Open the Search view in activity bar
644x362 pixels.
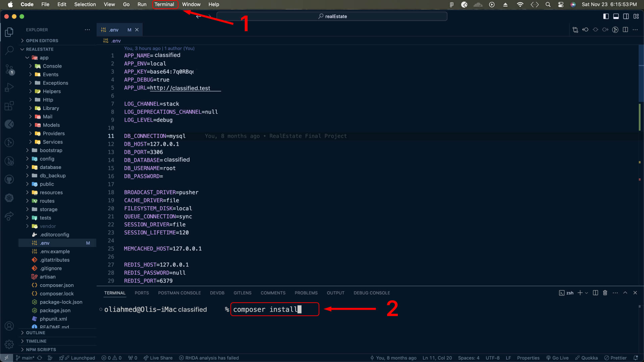9,50
